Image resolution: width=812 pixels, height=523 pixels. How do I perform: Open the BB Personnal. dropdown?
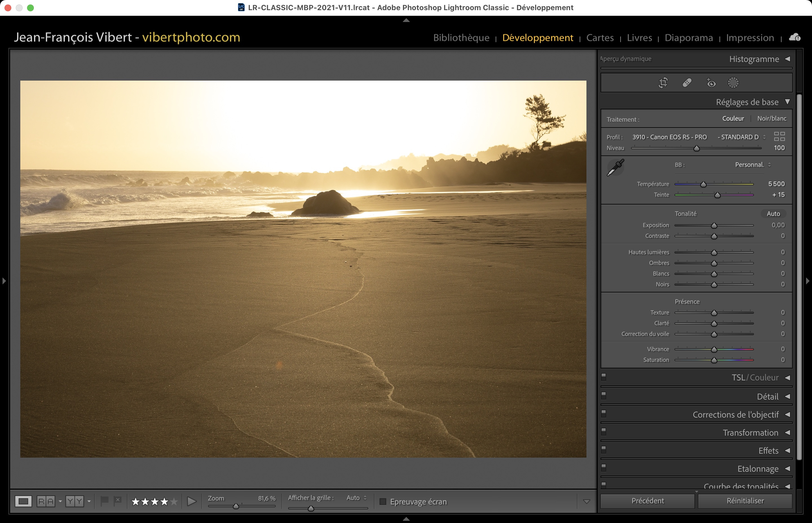[753, 165]
